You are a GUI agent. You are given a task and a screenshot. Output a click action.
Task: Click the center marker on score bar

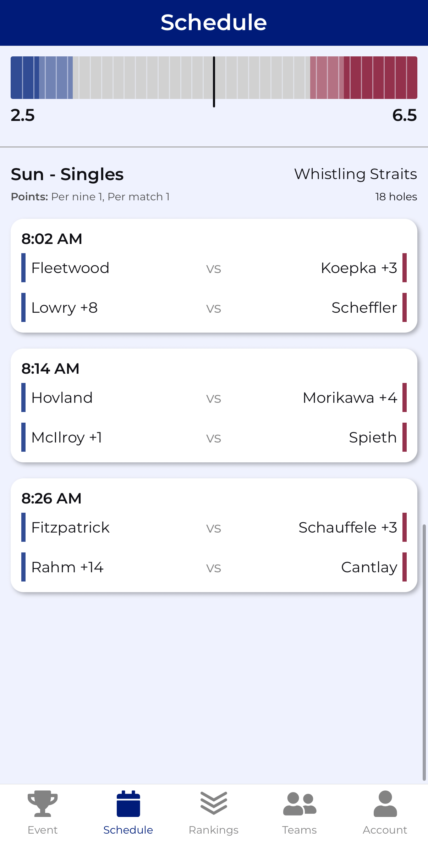tap(214, 82)
